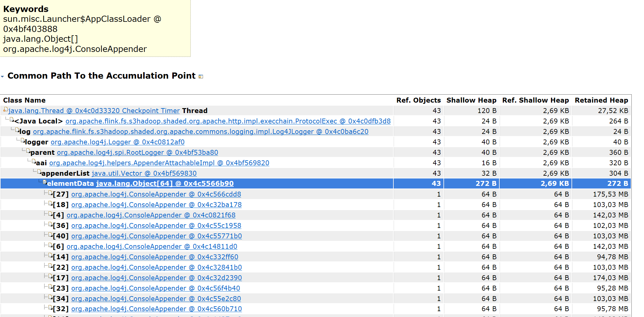644x317 pixels.
Task: Click the icon beside appenderList java.util.Vector
Action: pos(39,172)
